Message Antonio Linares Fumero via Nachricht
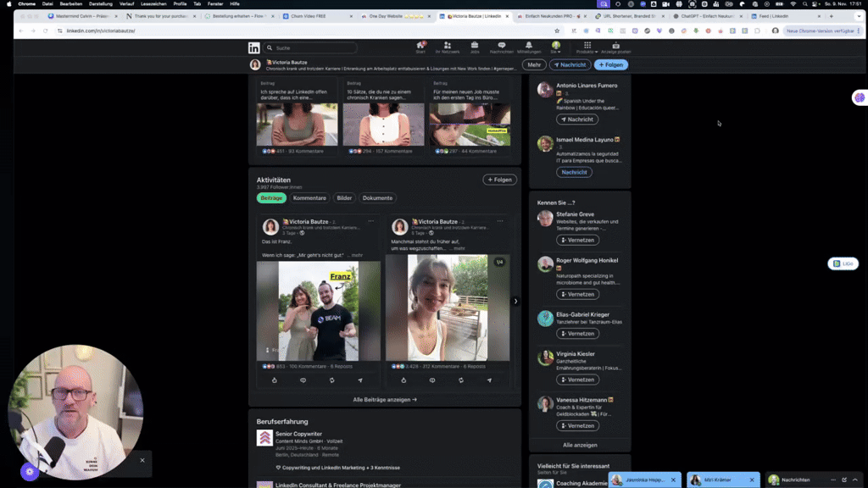Screen dimensions: 868x488 [576, 119]
